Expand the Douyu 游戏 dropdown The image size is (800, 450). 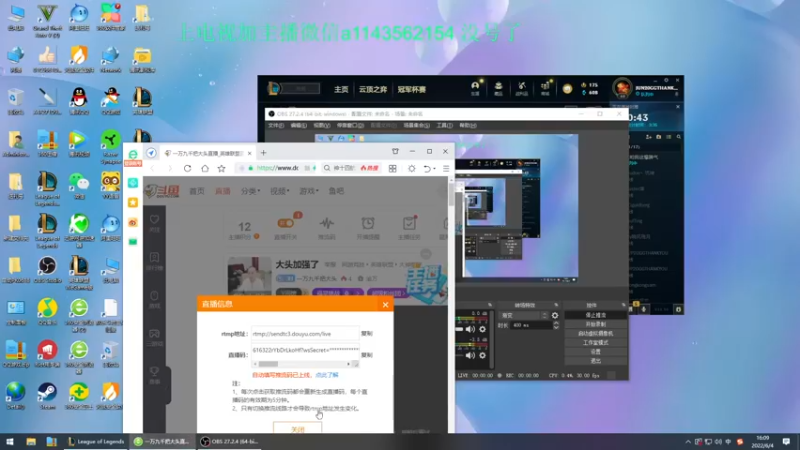pyautogui.click(x=308, y=191)
